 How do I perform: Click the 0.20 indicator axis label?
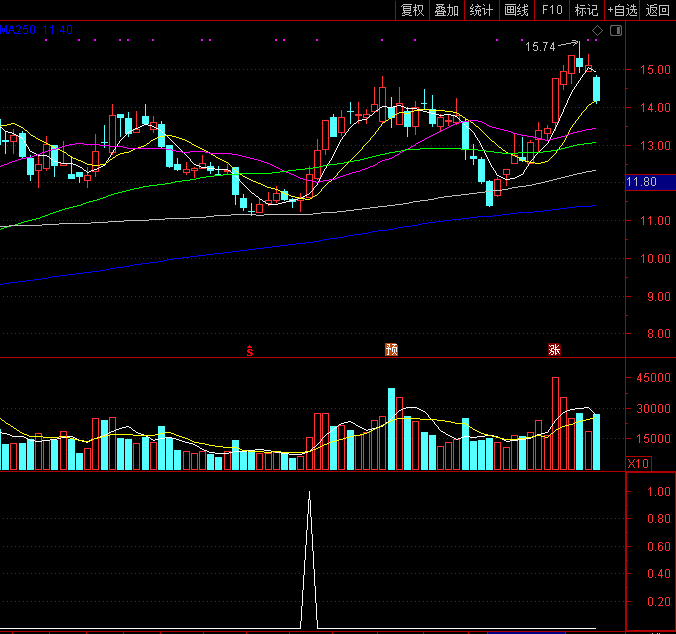point(658,602)
